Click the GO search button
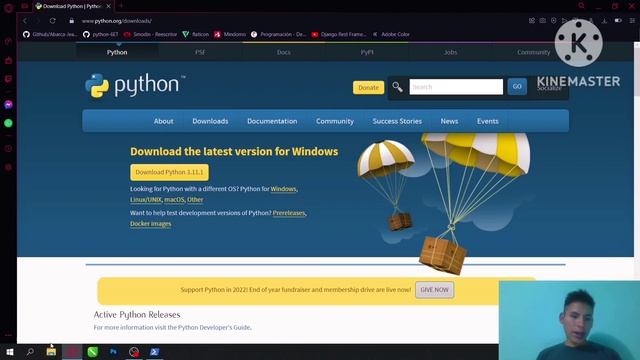Image resolution: width=640 pixels, height=360 pixels. [x=517, y=87]
